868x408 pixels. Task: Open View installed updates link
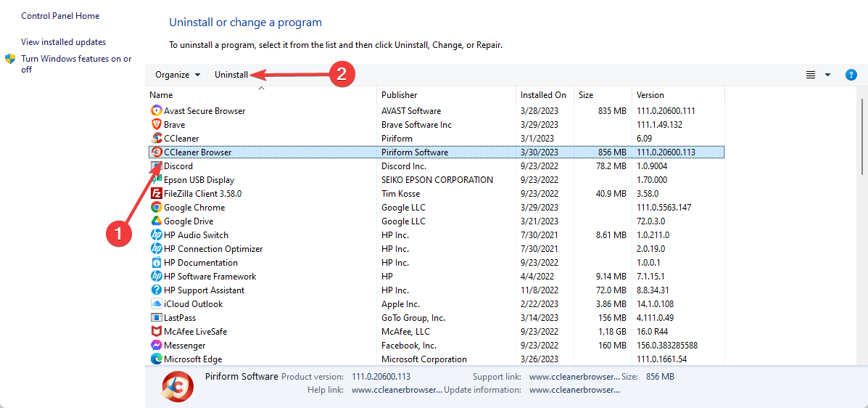point(64,42)
